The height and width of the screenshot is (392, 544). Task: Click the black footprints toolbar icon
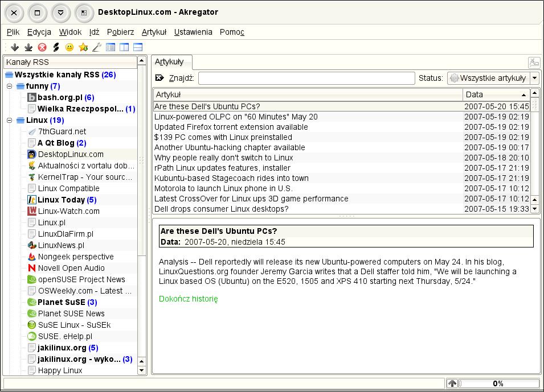pyautogui.click(x=56, y=47)
